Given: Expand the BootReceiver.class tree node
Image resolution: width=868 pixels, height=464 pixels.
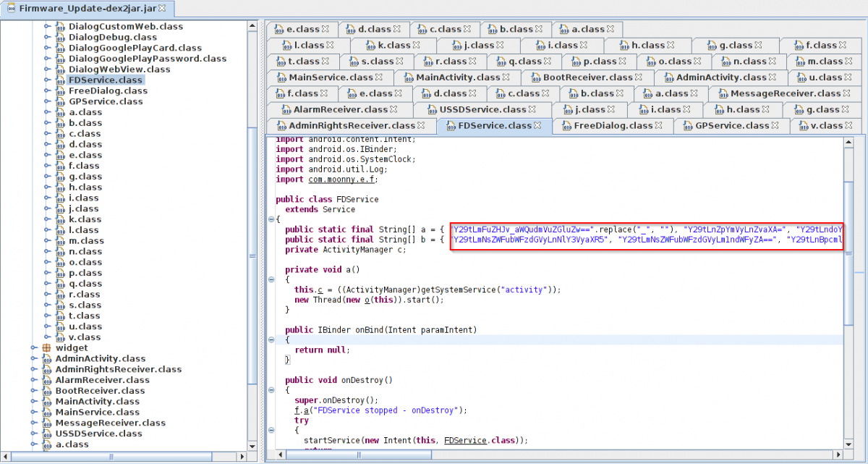Looking at the screenshot, I should (x=34, y=391).
